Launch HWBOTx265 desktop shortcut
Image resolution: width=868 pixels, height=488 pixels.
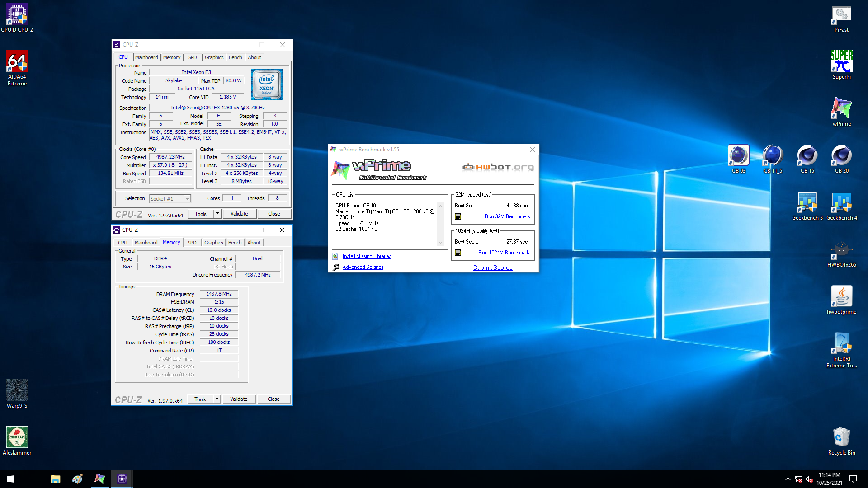point(841,253)
